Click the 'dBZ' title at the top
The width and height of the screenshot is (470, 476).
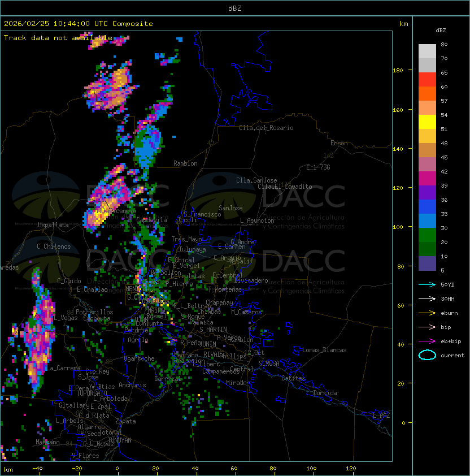pyautogui.click(x=235, y=8)
